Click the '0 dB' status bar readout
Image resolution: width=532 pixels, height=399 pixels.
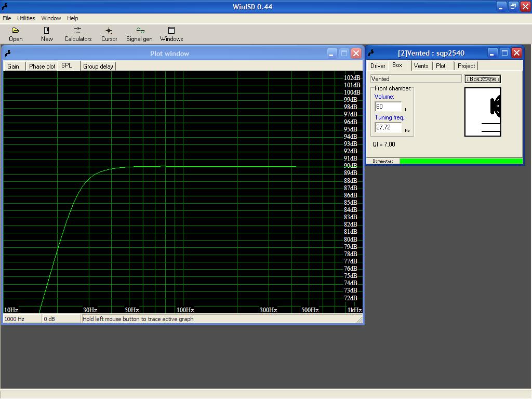[61, 319]
